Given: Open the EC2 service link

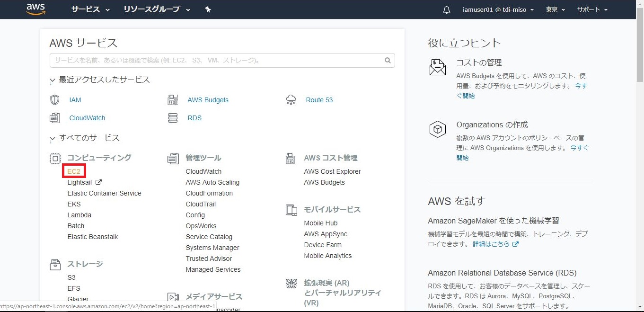Looking at the screenshot, I should point(74,171).
